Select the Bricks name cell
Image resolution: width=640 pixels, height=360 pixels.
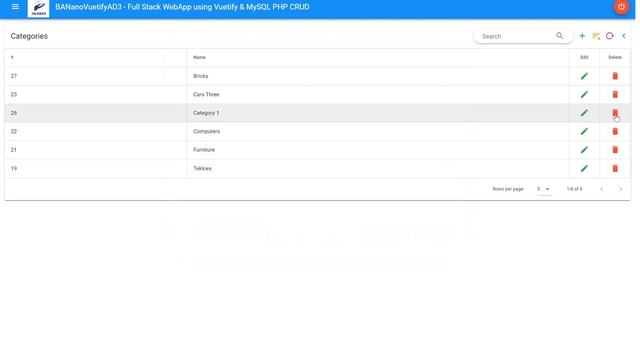378,76
